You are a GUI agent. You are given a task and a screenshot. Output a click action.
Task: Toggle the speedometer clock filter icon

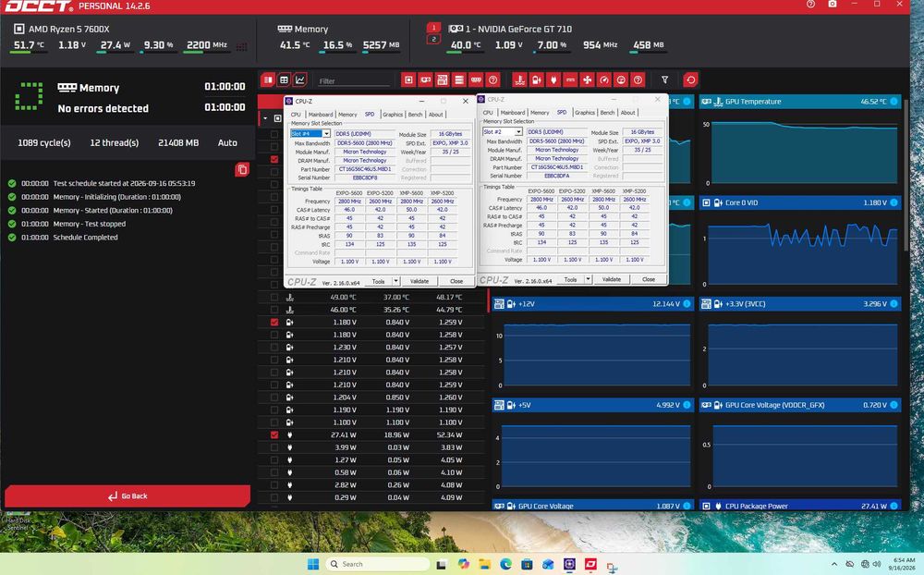(x=604, y=80)
